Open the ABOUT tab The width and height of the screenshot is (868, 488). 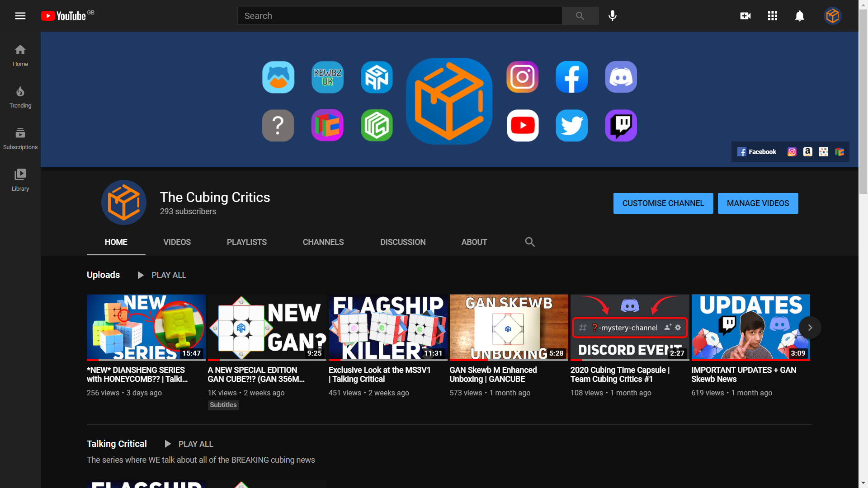474,242
